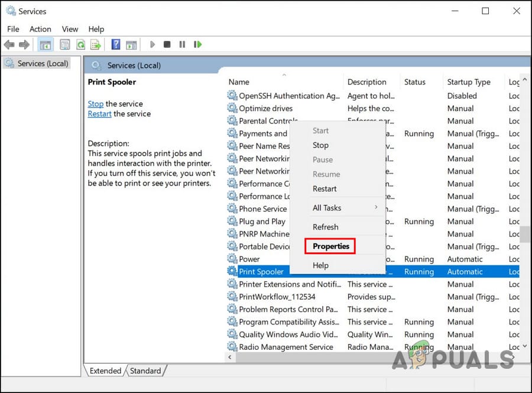Select Services (Local) in the console tree
Screen dimensions: 532x393
41,63
